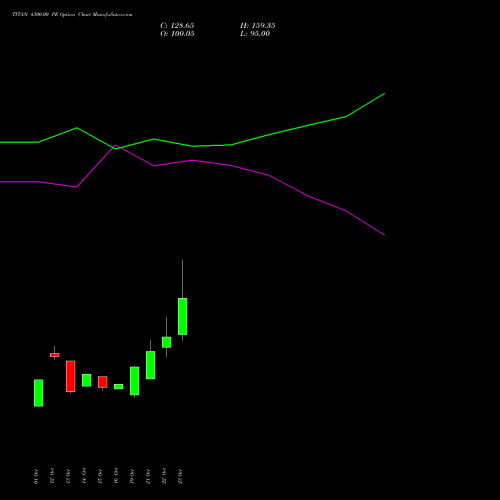Click the 15 Oct date label
Viewport: 500px width, 500px height.
[100, 476]
